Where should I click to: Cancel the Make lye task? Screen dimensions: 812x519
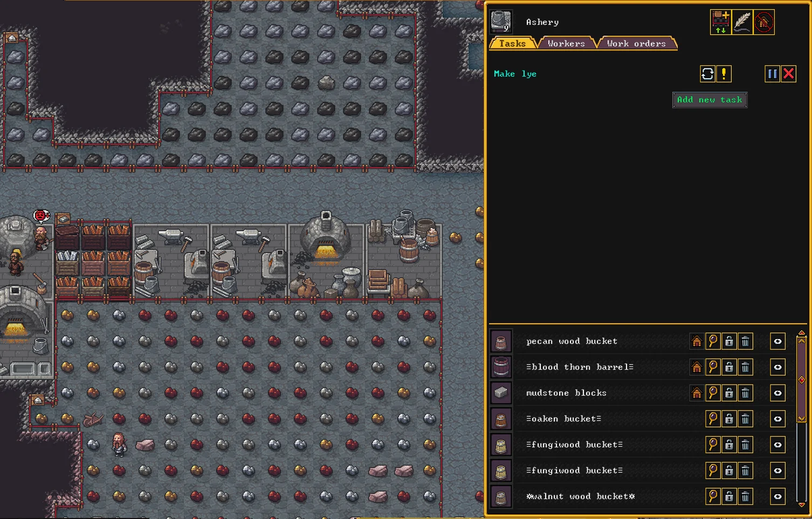click(x=788, y=74)
